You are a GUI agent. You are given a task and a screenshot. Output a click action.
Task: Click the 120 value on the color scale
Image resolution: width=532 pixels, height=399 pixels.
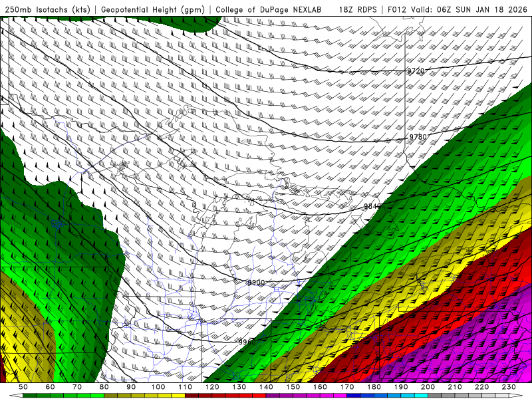(212, 387)
